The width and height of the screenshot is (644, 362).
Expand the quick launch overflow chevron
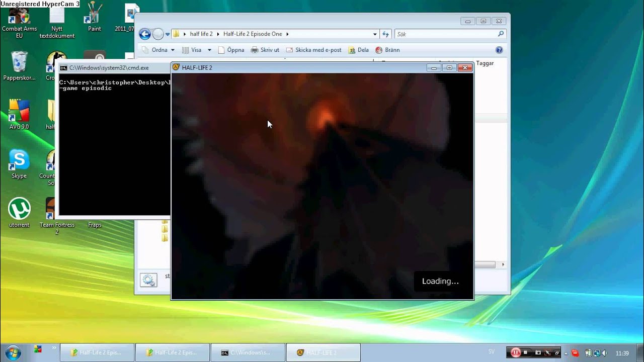(54, 347)
